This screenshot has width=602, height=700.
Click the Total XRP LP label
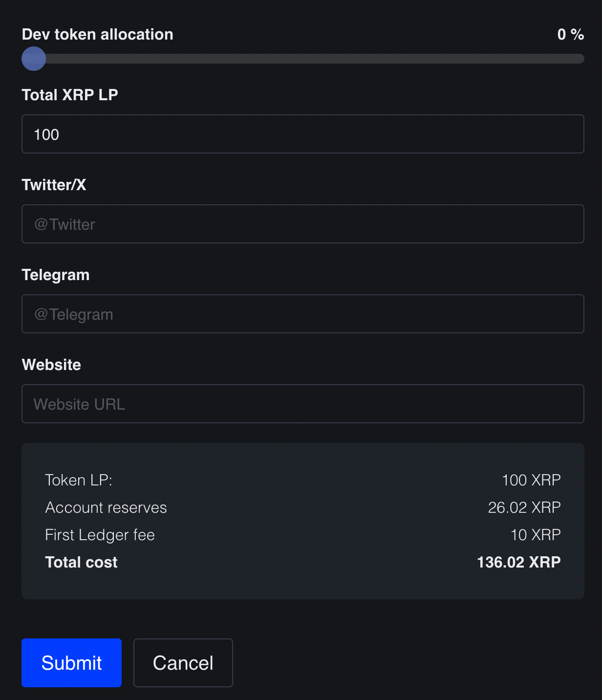click(x=70, y=95)
